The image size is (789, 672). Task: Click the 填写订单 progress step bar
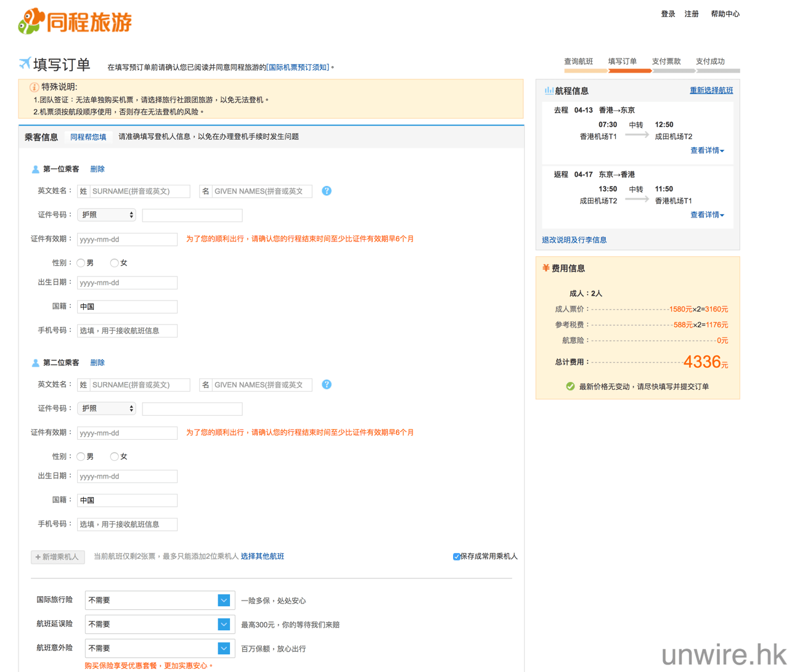click(629, 70)
